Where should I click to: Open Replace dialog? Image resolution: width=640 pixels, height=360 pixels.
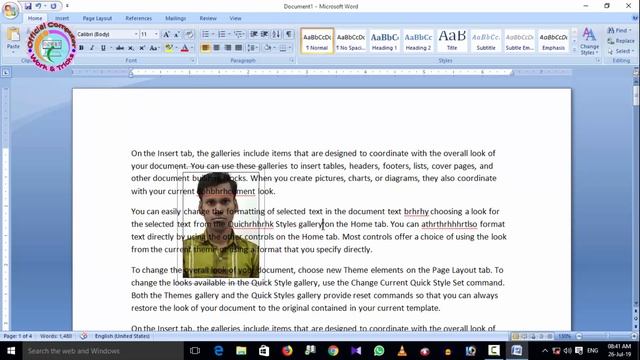pos(621,41)
